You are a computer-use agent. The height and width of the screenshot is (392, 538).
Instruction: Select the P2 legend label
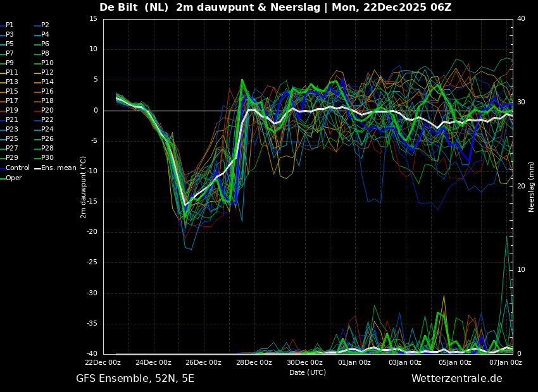45,25
